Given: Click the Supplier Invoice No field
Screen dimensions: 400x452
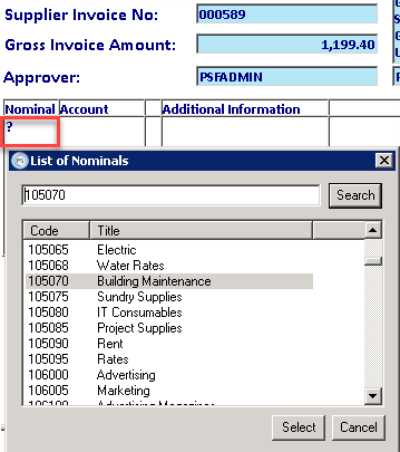Looking at the screenshot, I should coord(287,14).
